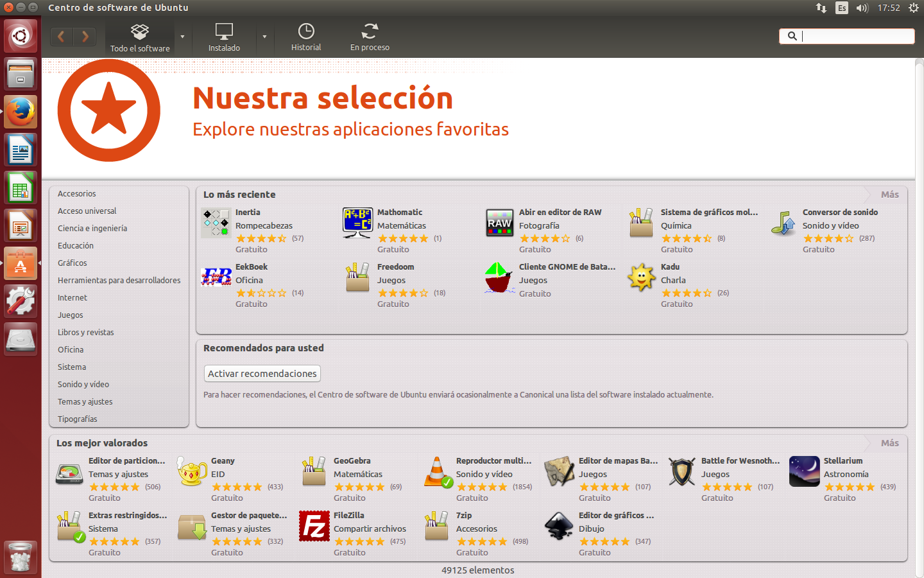
Task: Select the Sonido y vídeo category
Action: pos(83,384)
